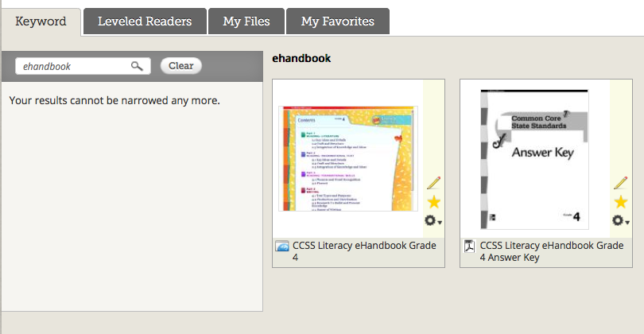Click pencil edit icon on CCSS Literacy eHandbook Grade 4
Image resolution: width=644 pixels, height=334 pixels.
(x=433, y=184)
